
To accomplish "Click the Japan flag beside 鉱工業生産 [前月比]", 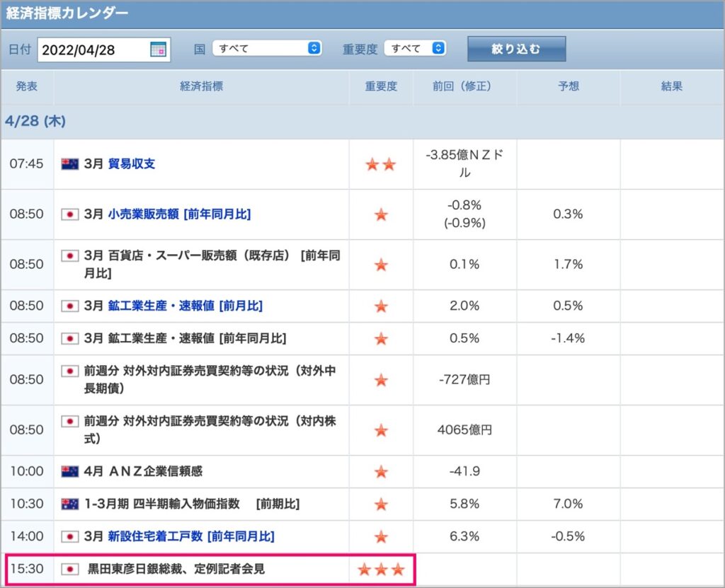I will (x=70, y=306).
